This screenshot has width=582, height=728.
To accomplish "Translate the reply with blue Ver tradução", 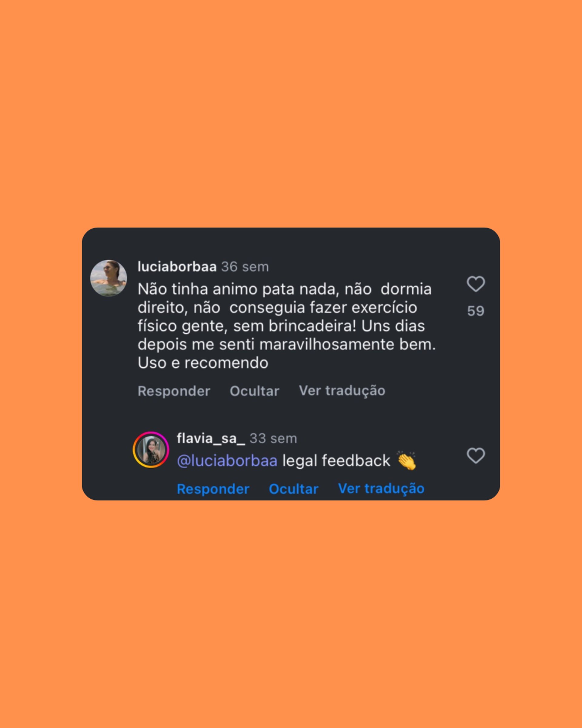I will [381, 489].
